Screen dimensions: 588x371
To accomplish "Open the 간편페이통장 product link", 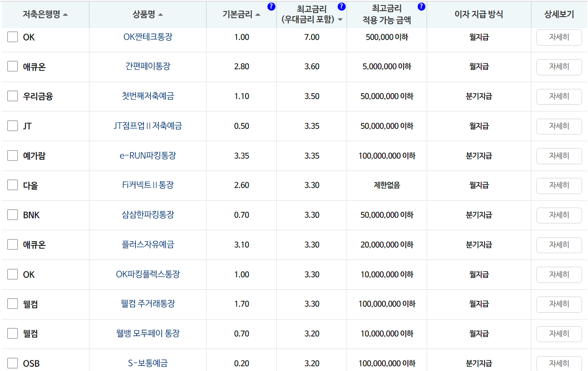I will [x=148, y=66].
